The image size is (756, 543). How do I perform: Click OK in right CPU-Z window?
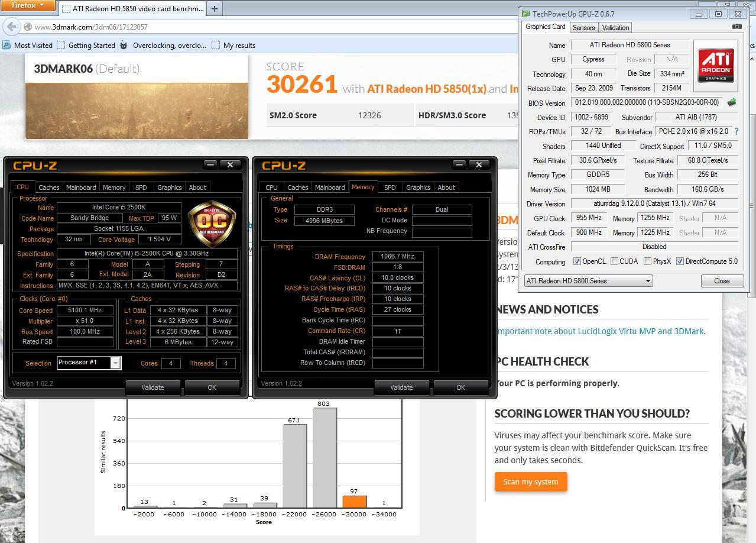point(461,387)
